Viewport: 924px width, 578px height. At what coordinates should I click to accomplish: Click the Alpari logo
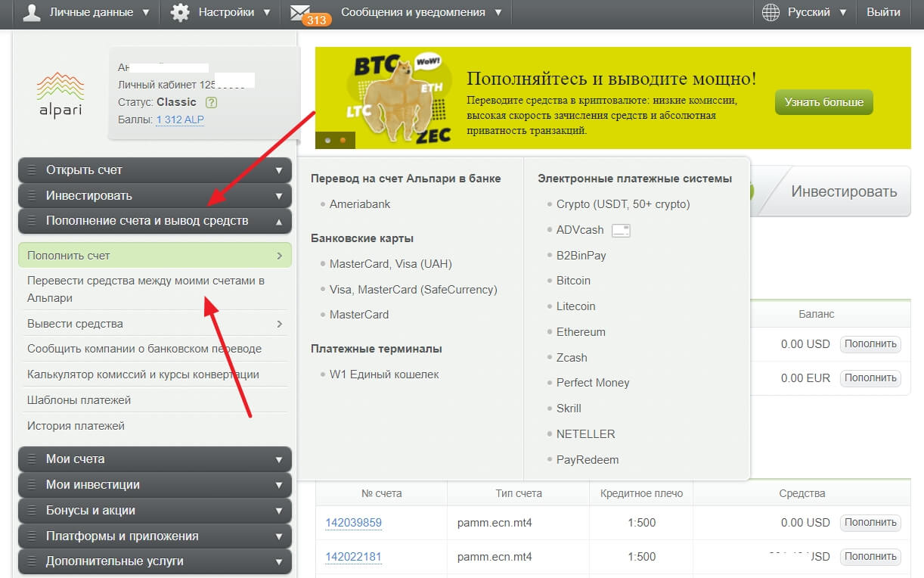coord(60,95)
